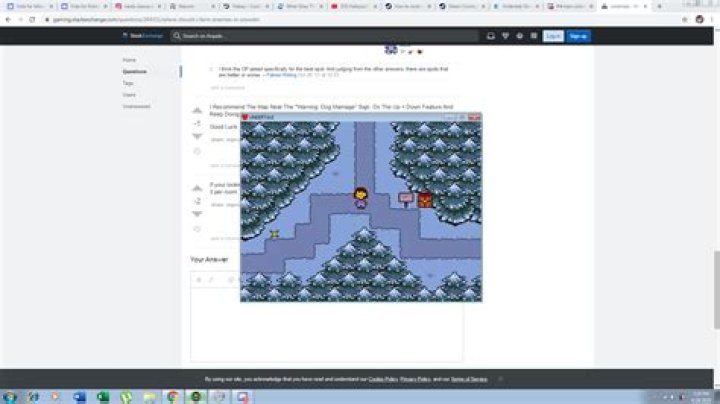Image resolution: width=720 pixels, height=404 pixels.
Task: Click the Stack Exchange logo in header
Action: 143,36
